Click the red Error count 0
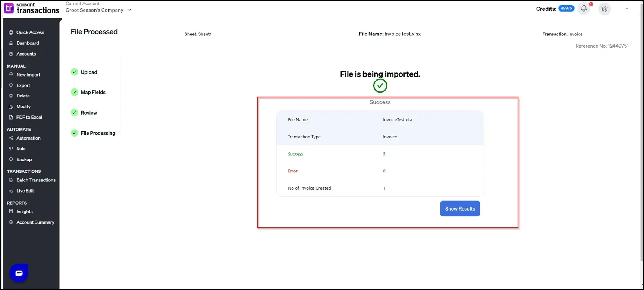 [384, 171]
